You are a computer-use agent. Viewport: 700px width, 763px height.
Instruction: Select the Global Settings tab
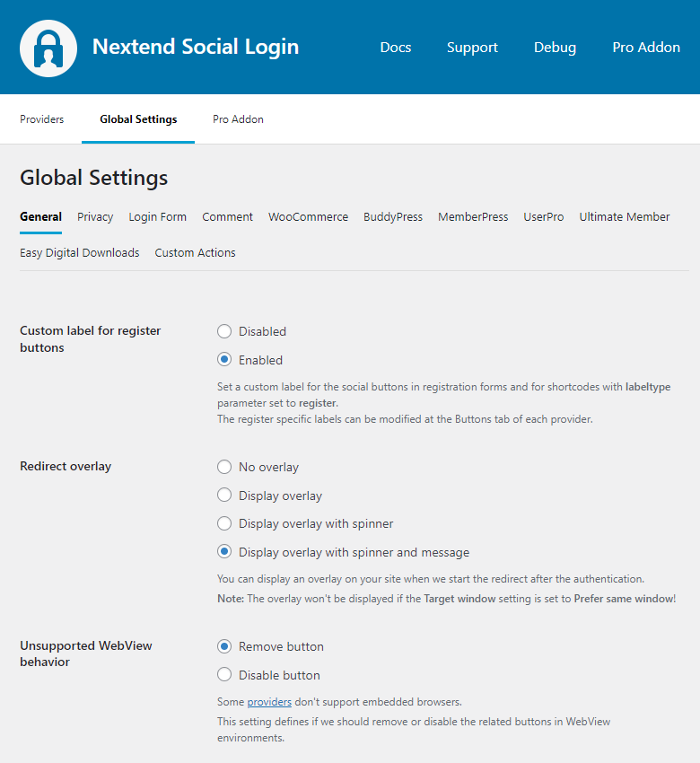(x=138, y=119)
